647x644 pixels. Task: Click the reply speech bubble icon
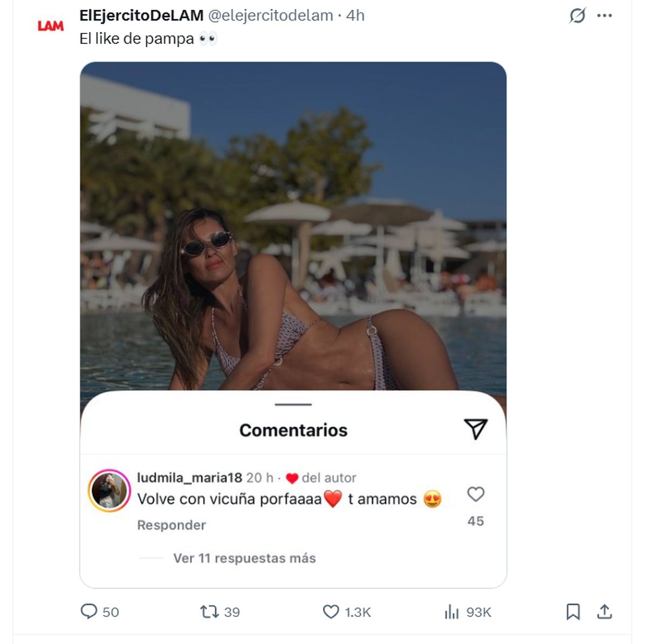tap(88, 611)
